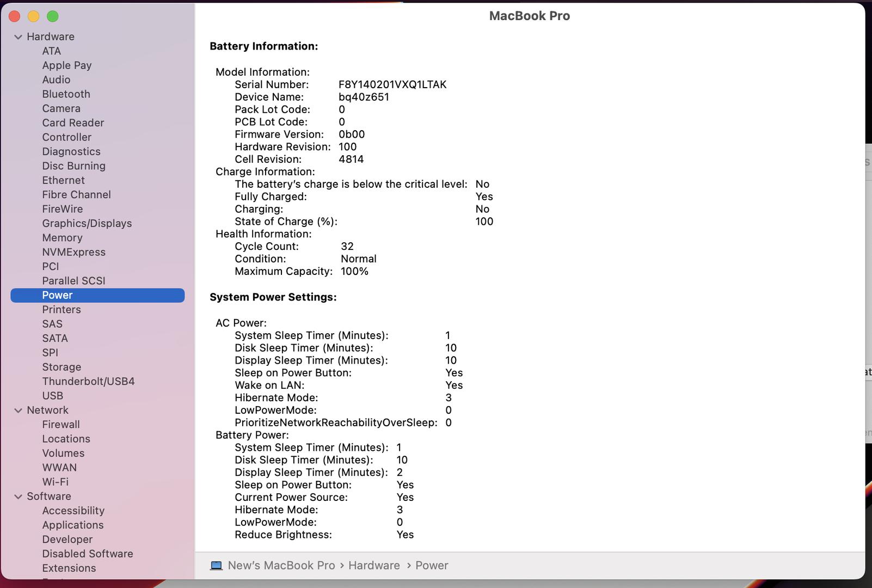Screen dimensions: 872x588
Task: Select Apple Pay in the sidebar
Action: (x=67, y=65)
